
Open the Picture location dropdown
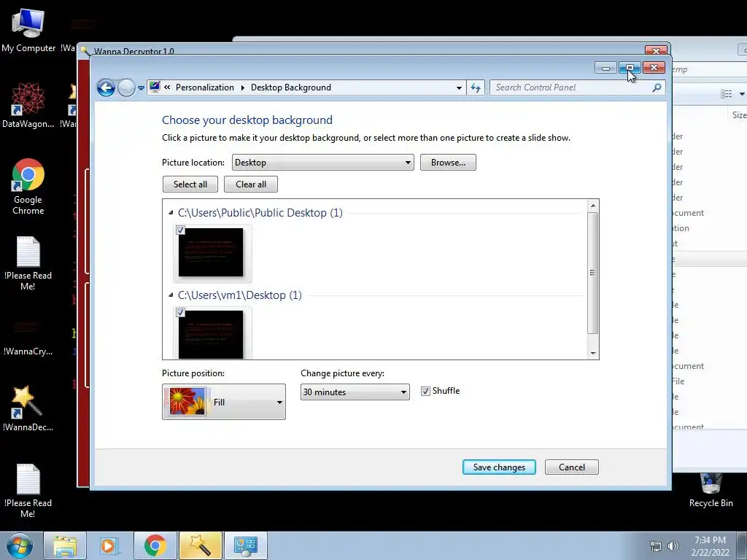[x=323, y=163]
